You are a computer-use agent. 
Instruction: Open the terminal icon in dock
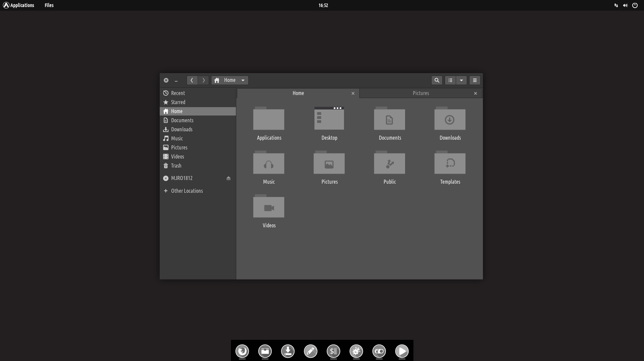tap(333, 351)
